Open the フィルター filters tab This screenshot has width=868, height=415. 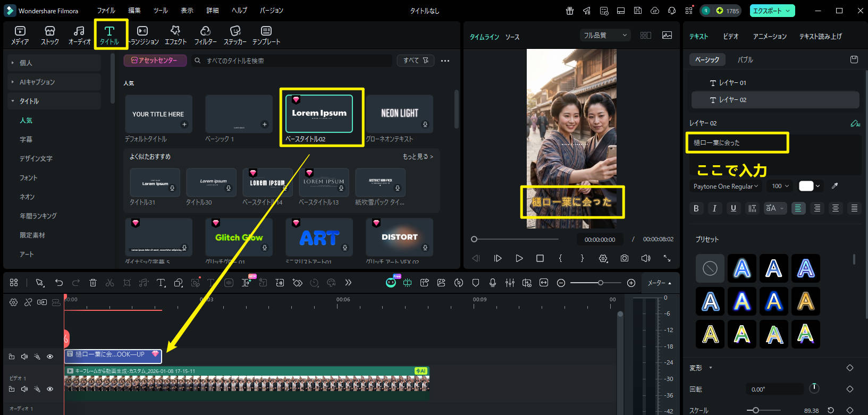(x=205, y=35)
